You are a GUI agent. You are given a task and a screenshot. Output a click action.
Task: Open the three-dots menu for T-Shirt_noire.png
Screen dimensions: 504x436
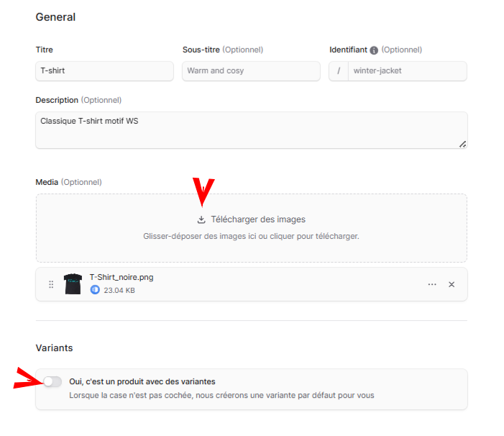coord(432,284)
